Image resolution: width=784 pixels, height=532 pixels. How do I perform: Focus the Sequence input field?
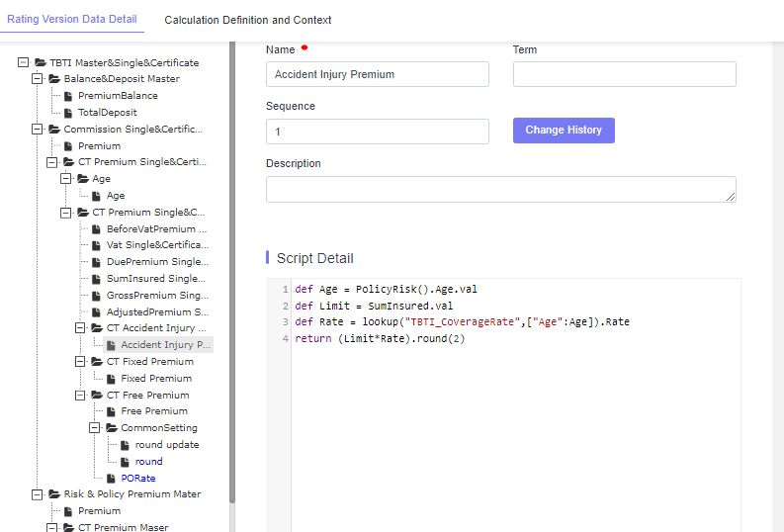(378, 132)
